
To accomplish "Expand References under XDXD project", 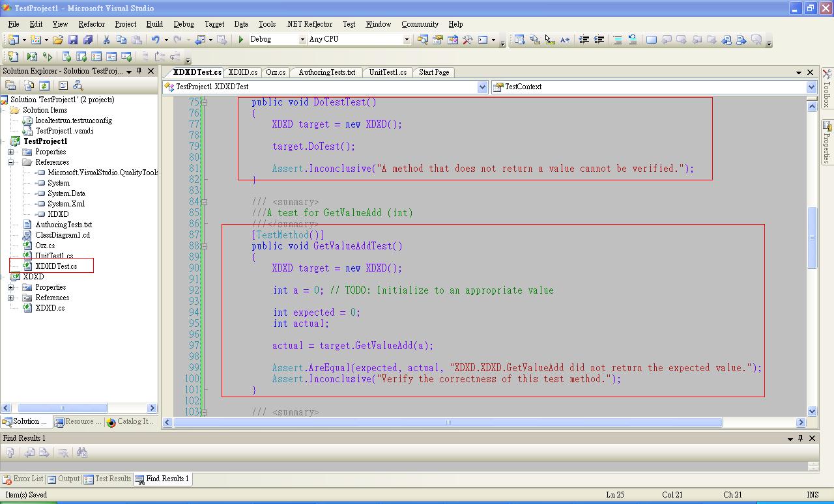I will pyautogui.click(x=11, y=298).
